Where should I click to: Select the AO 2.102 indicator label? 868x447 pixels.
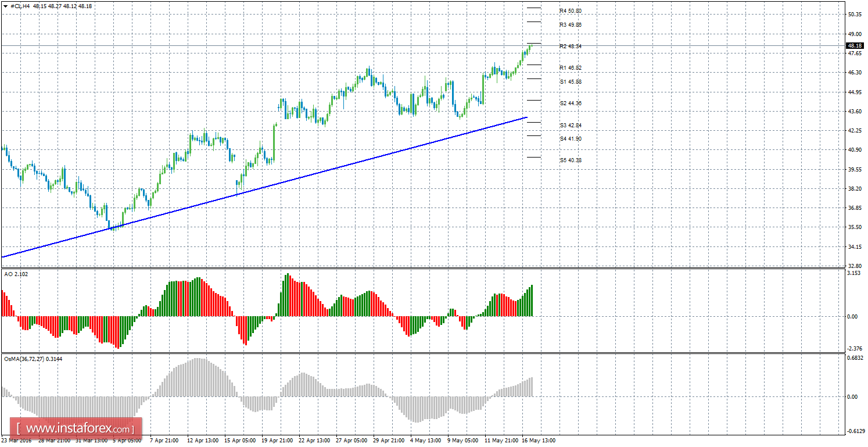(15, 274)
